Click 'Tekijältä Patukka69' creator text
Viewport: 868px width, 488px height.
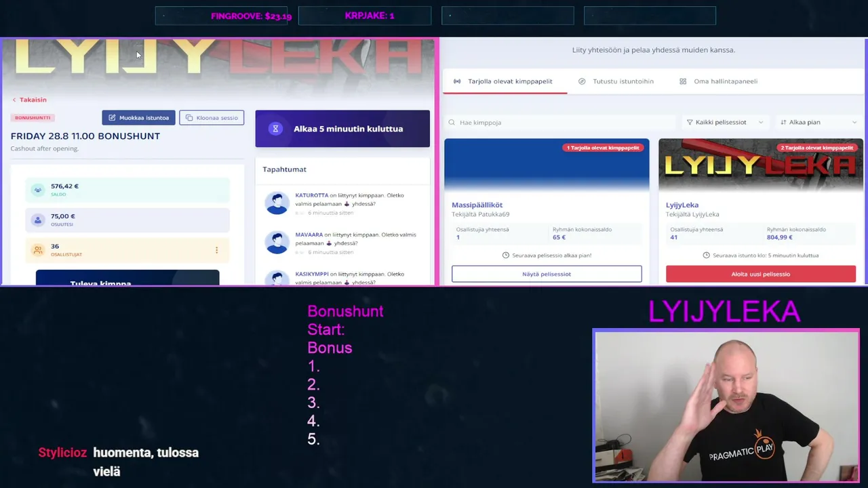481,215
